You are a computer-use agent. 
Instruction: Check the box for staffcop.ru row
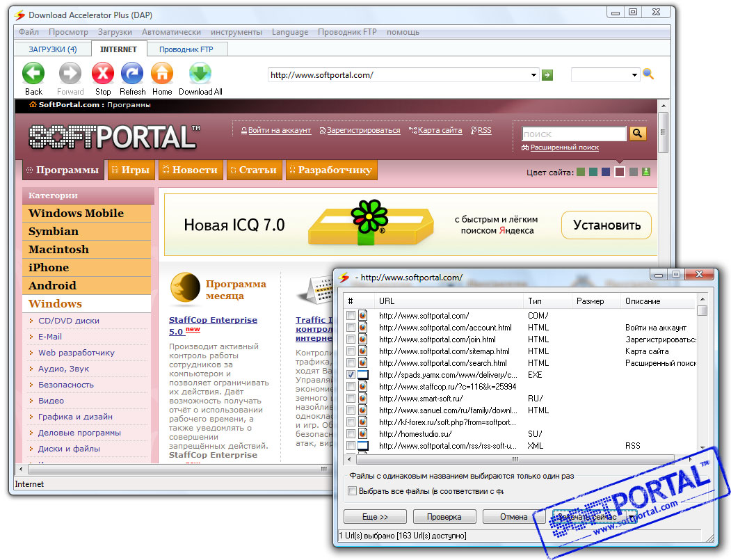351,386
